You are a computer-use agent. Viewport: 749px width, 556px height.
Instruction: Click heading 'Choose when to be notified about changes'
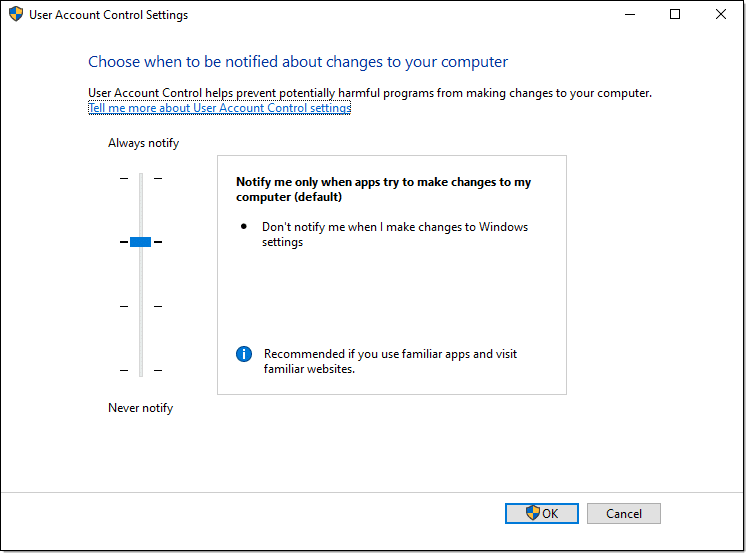(298, 62)
